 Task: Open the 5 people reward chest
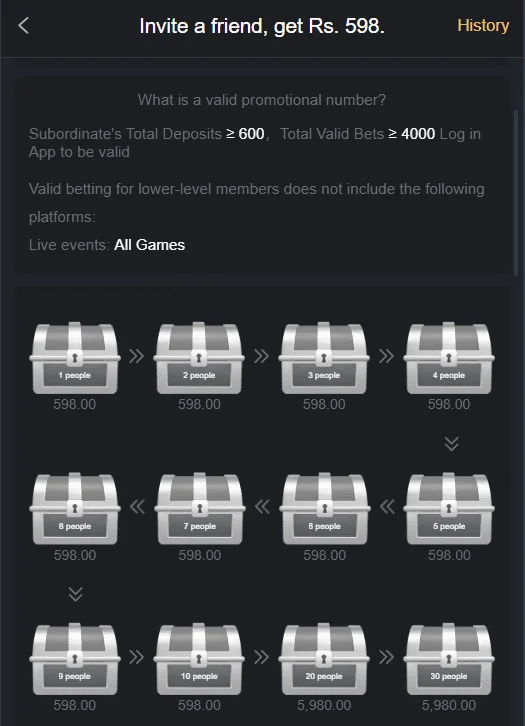point(449,508)
